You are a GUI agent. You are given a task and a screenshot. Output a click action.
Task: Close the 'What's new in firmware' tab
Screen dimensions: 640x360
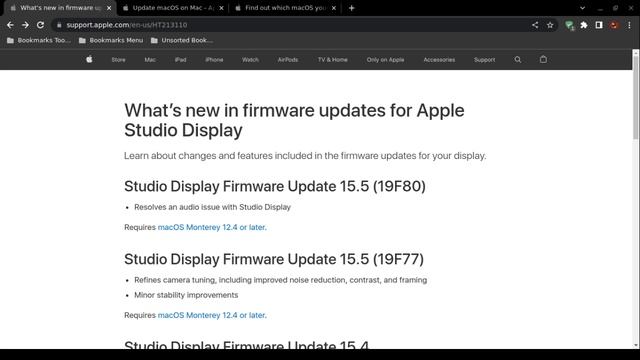click(109, 8)
